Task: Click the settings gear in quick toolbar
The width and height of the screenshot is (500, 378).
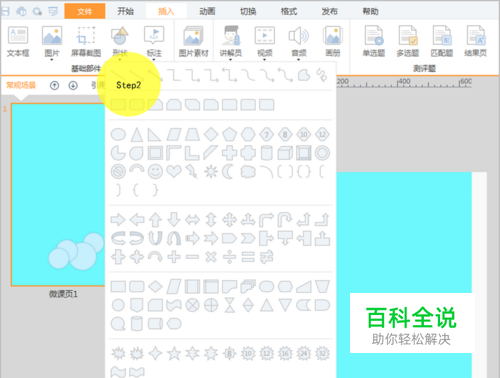Action: [x=37, y=11]
